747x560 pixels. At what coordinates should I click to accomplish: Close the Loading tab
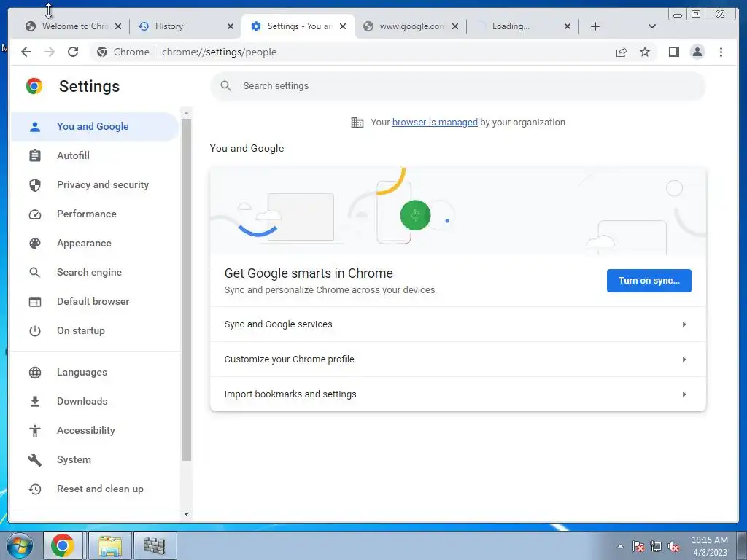pyautogui.click(x=568, y=26)
